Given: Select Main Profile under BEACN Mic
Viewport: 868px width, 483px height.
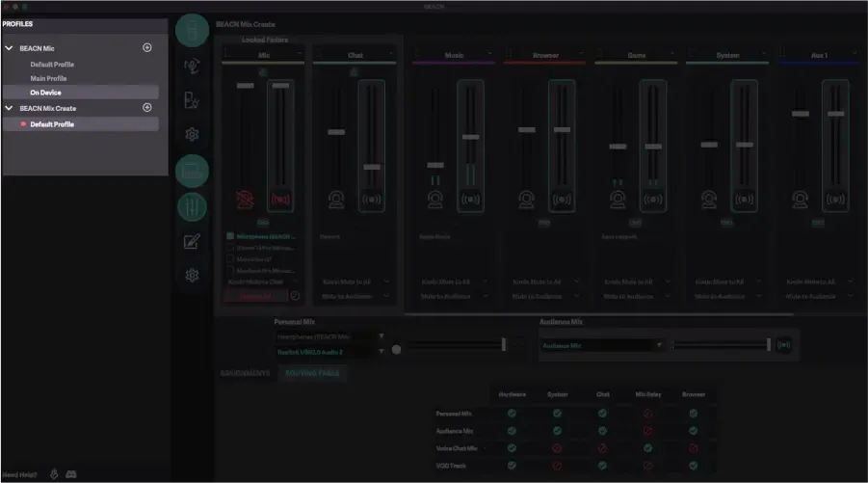Looking at the screenshot, I should click(49, 78).
